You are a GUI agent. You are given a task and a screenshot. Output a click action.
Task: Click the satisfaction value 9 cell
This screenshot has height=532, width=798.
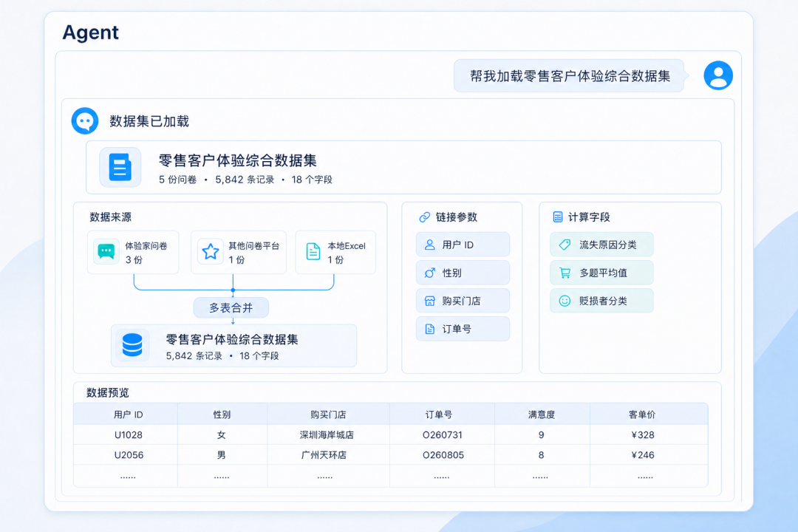[542, 434]
